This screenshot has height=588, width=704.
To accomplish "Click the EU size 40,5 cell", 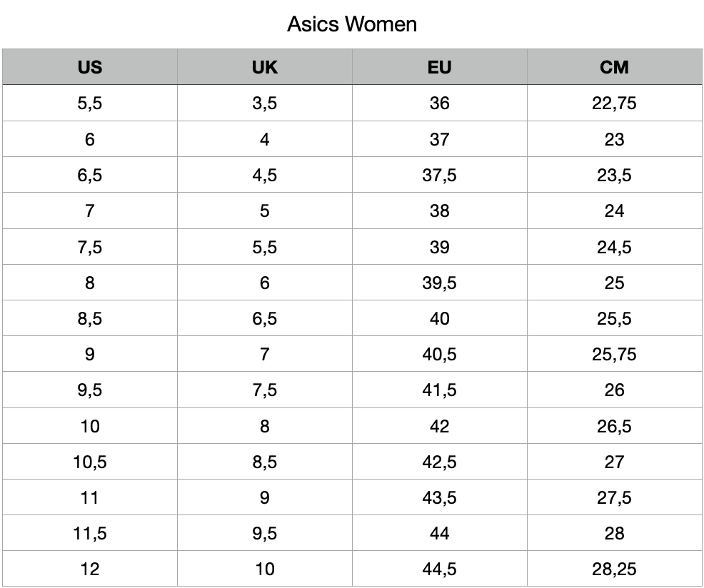I will click(x=439, y=354).
